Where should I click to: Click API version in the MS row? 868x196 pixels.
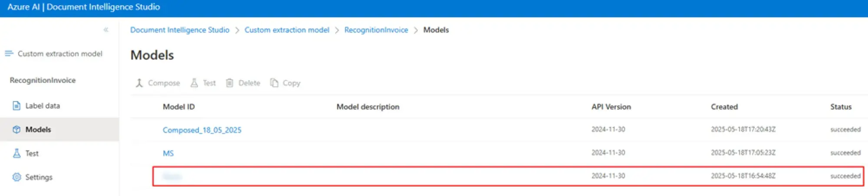coord(608,153)
